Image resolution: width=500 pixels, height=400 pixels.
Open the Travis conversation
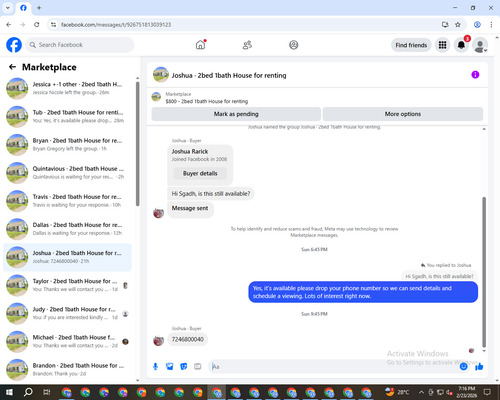(67, 201)
